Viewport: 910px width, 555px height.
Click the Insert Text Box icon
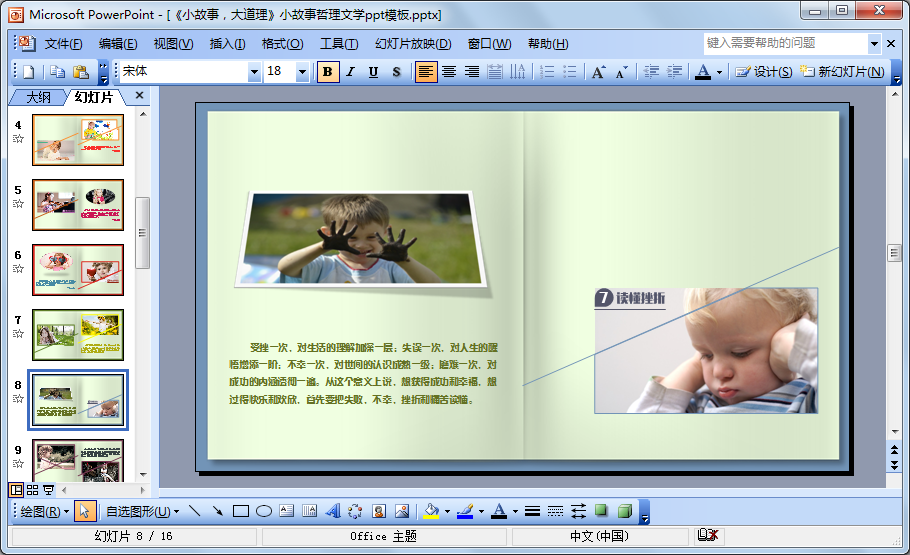coord(287,511)
